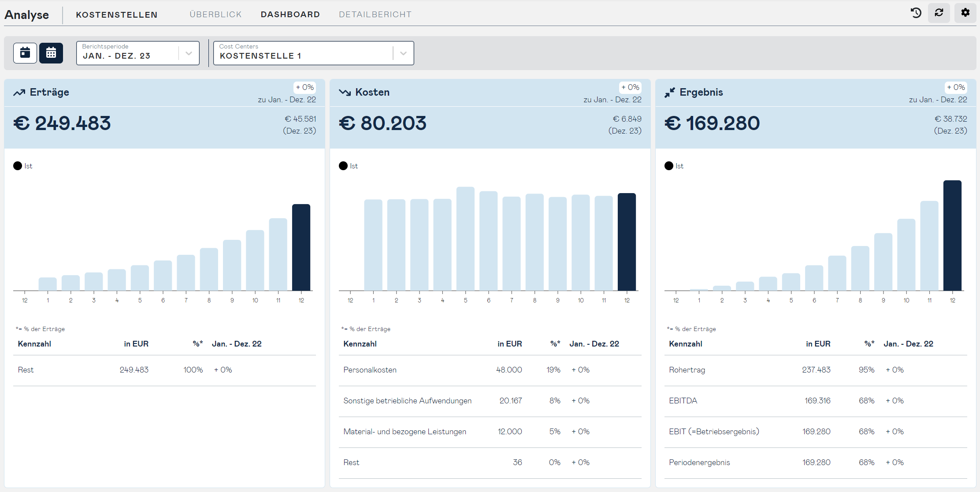
Task: Click month 10 bar in Ergebnis chart
Action: (x=906, y=255)
